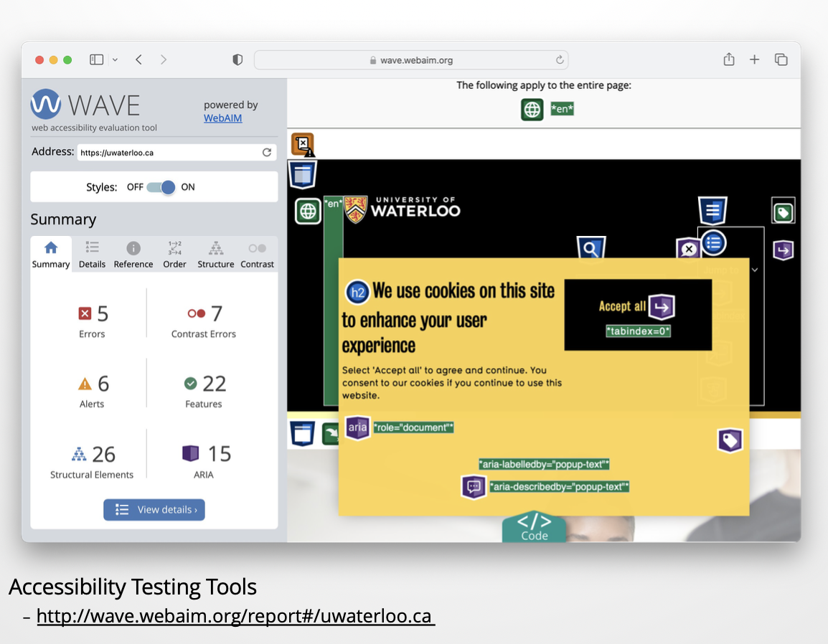
Task: Open the wave.webaim.org report hyperlink
Action: coord(235,617)
